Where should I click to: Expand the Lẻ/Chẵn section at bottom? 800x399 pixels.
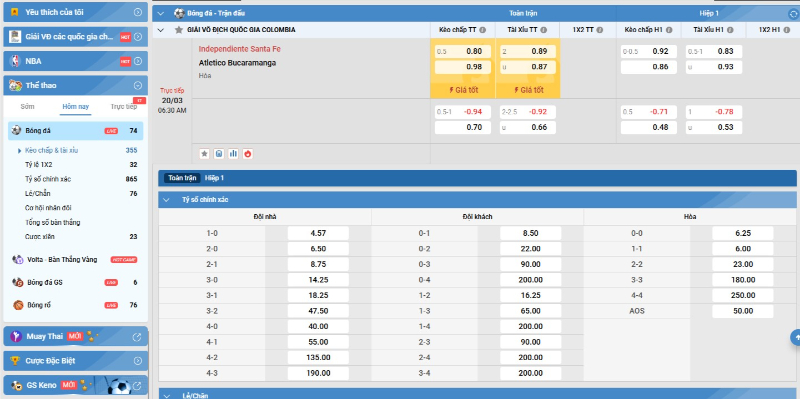click(x=166, y=395)
